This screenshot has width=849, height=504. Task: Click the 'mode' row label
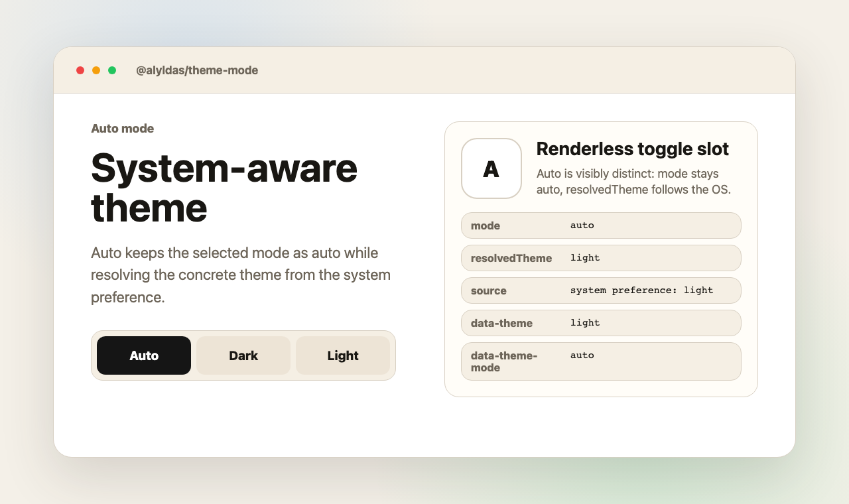486,225
